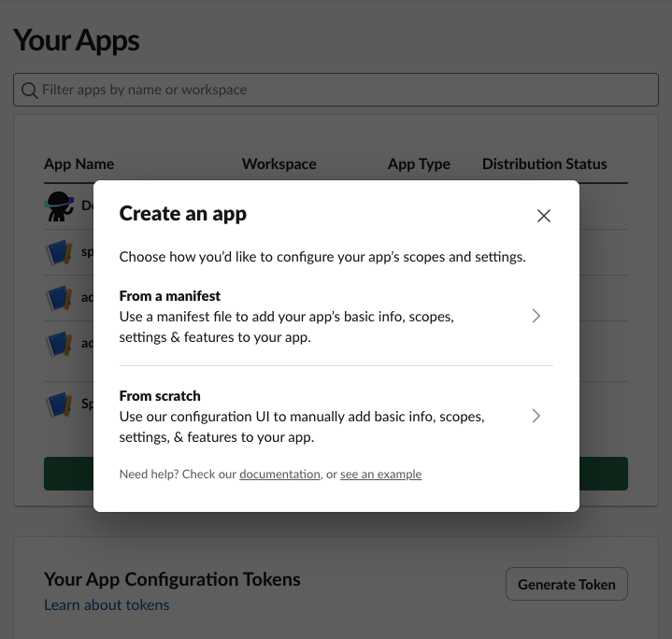
Task: Follow the see an example link
Action: tap(380, 475)
